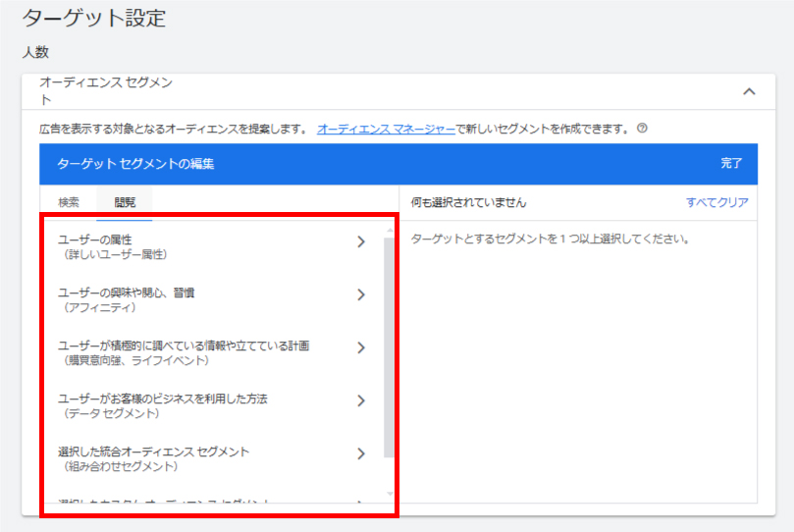Open 選択した統合オーディエンス セグメント label
This screenshot has height=532, width=794.
coord(153,452)
